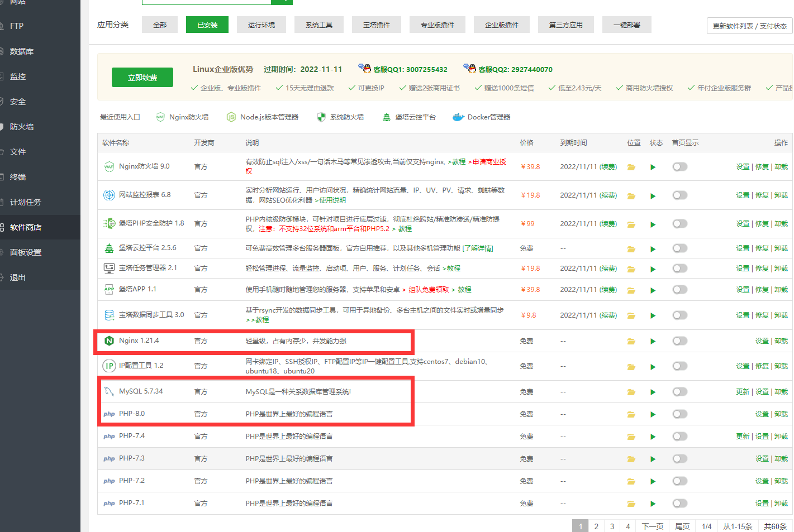Open folder location for Nginx防火墙 9.0
Viewport: 794px width, 532px height.
click(x=631, y=167)
